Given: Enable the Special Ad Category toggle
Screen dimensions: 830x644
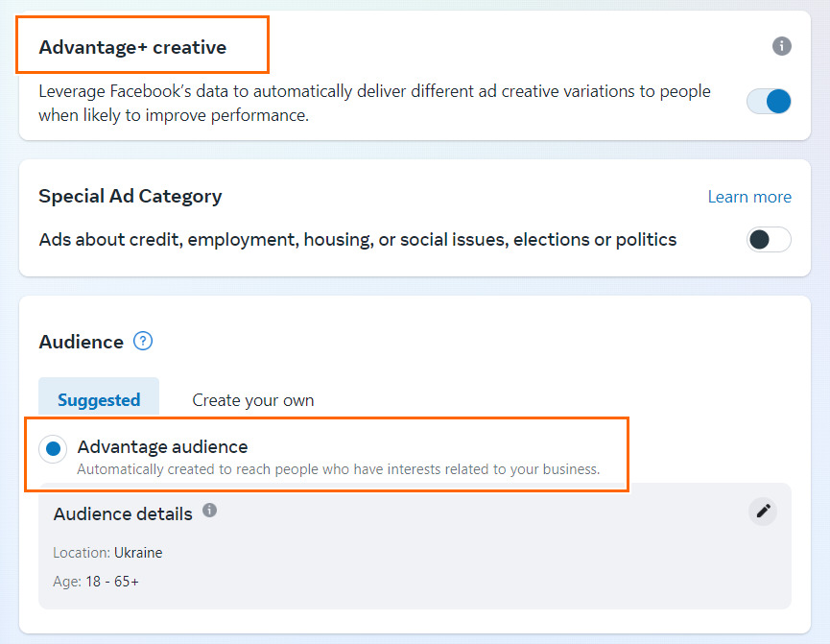Looking at the screenshot, I should [x=769, y=239].
